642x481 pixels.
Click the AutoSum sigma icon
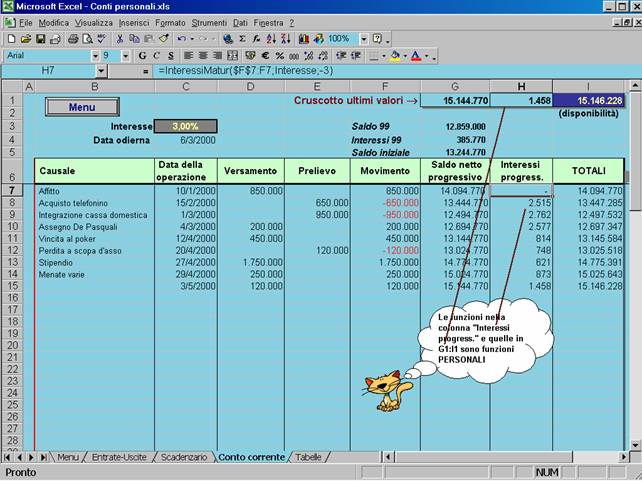(242, 39)
